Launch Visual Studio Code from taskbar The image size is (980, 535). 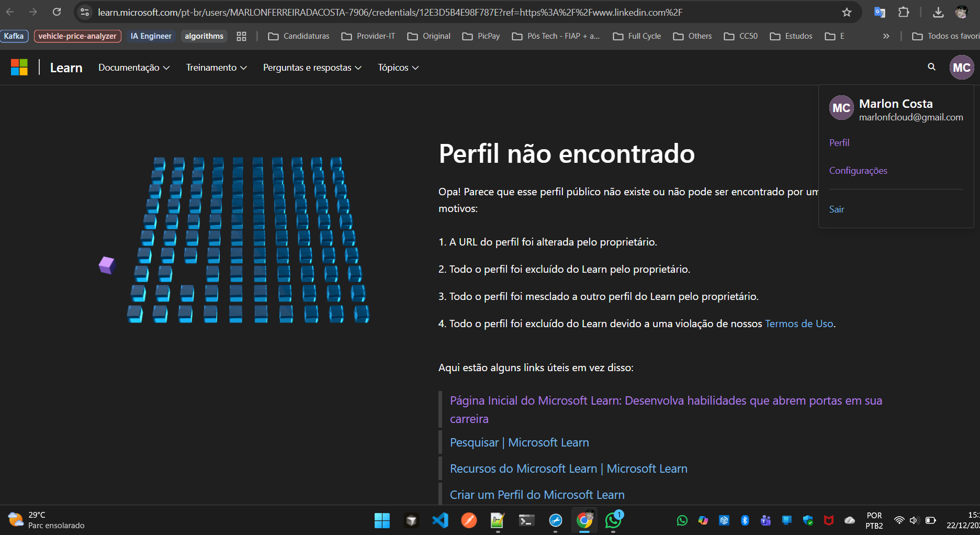click(x=440, y=520)
